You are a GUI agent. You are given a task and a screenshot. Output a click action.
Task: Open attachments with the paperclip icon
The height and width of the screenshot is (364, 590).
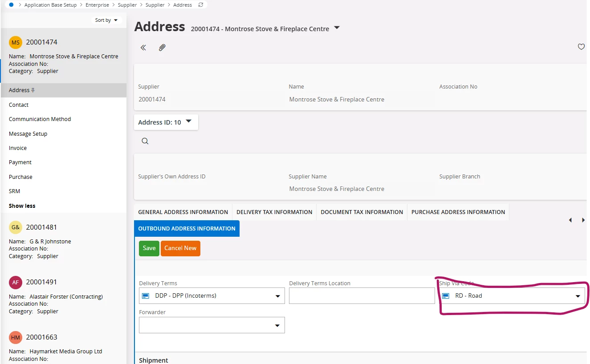162,48
